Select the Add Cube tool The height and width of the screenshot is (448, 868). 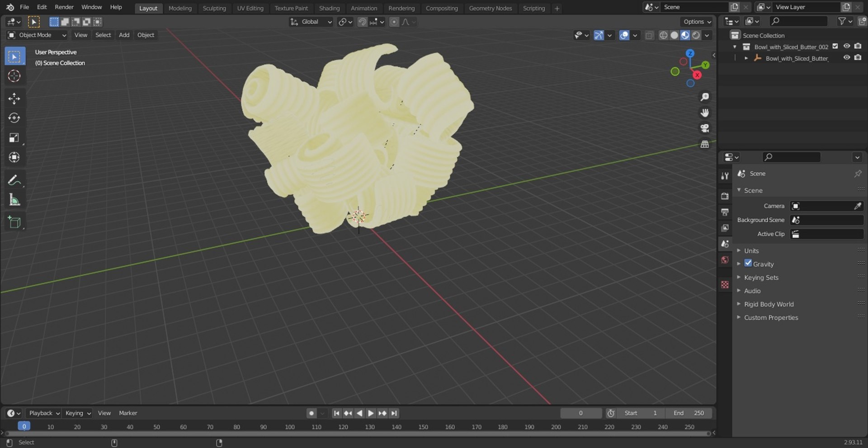pyautogui.click(x=14, y=222)
